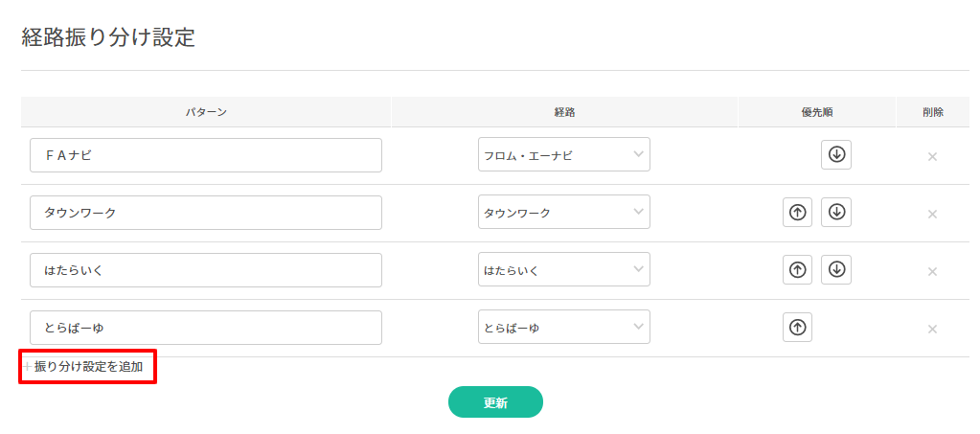Viewport: 980px width, 434px height.
Task: Click the とらばーゆ pattern text field
Action: tap(206, 328)
